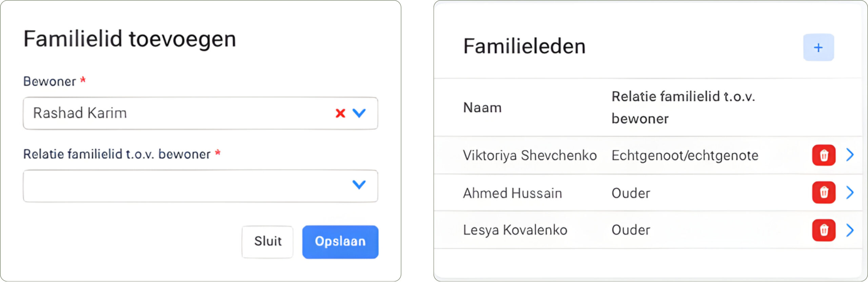Open Ahmed Hussain's details via the blue arrow
The height and width of the screenshot is (282, 868).
point(851,193)
